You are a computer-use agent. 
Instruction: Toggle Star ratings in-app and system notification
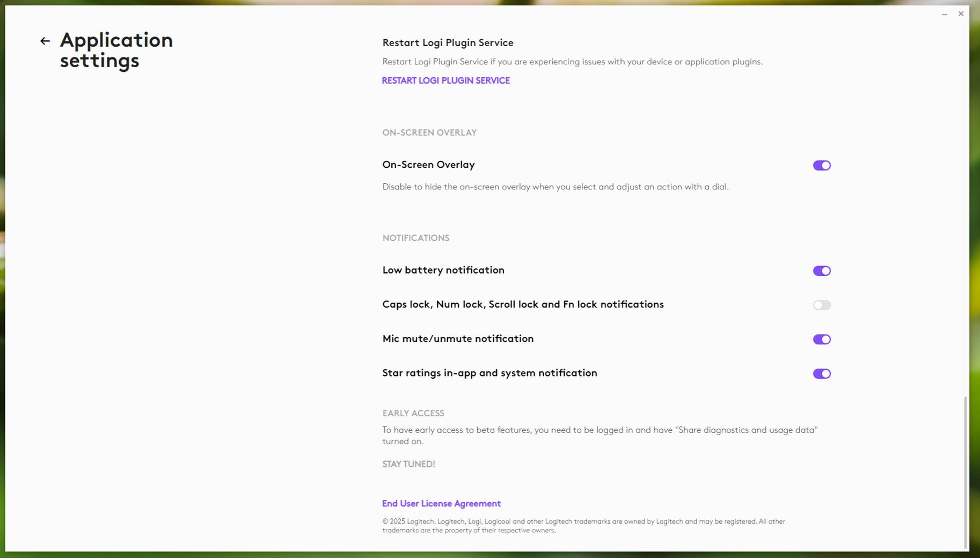(821, 374)
